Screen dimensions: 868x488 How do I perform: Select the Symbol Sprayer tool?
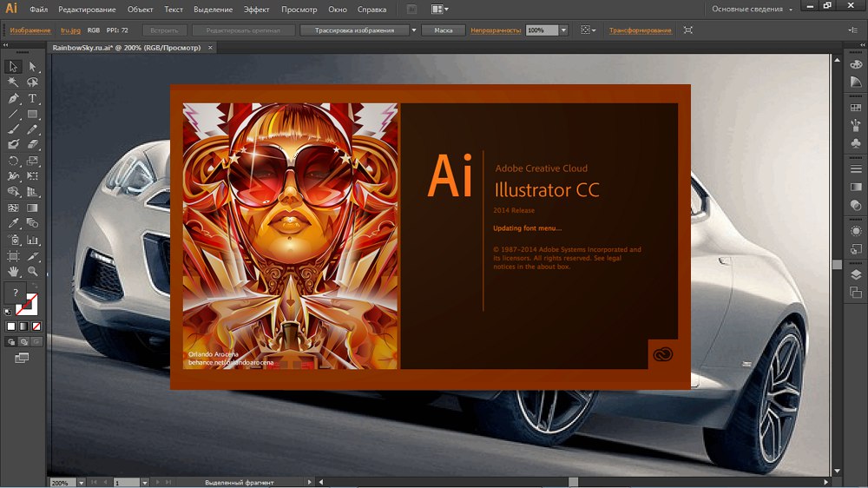click(13, 240)
